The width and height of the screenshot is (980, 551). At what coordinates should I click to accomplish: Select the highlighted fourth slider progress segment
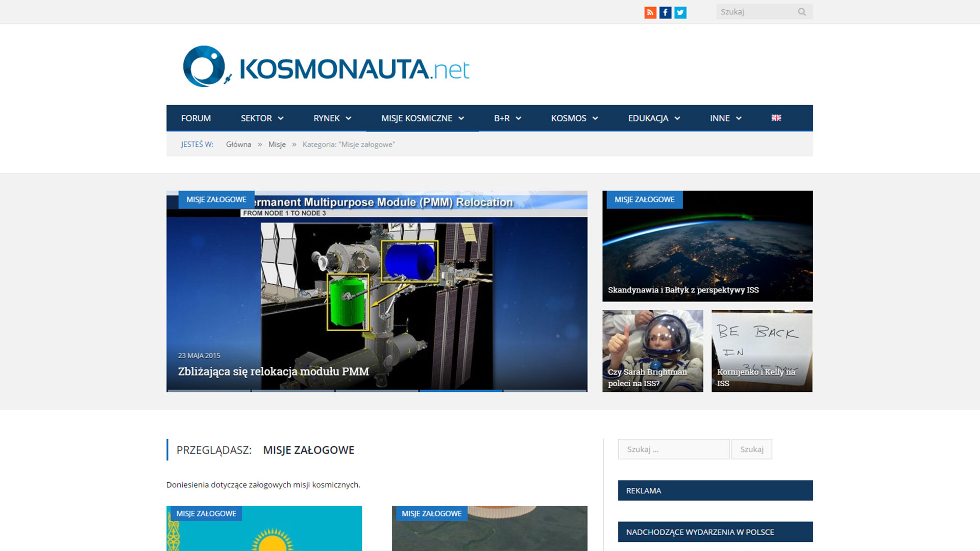click(461, 390)
